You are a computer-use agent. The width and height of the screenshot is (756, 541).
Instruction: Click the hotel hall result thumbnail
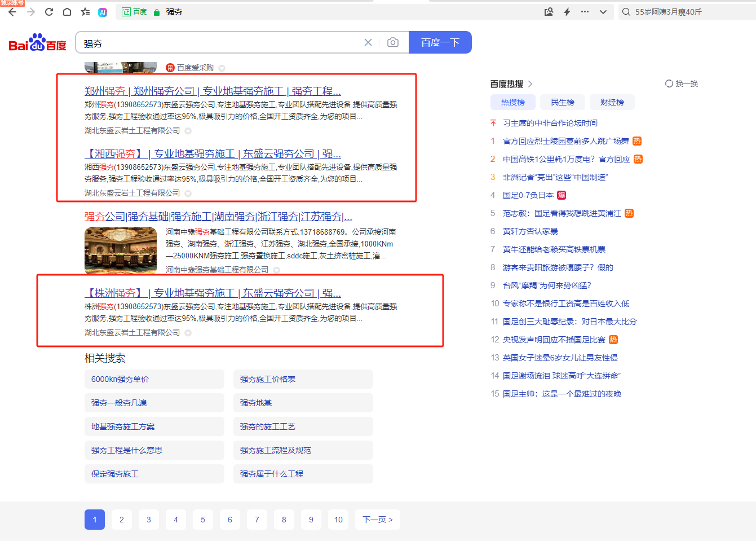121,250
